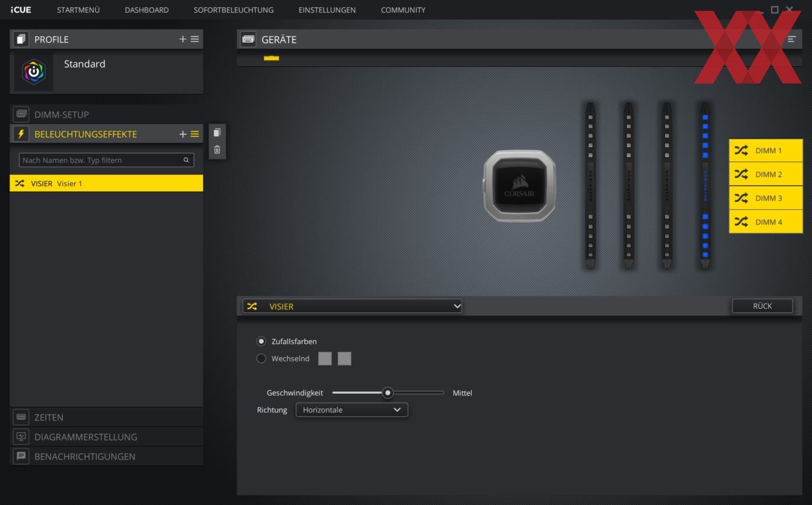
Task: Switch to the Dashboard tab
Action: [x=146, y=10]
